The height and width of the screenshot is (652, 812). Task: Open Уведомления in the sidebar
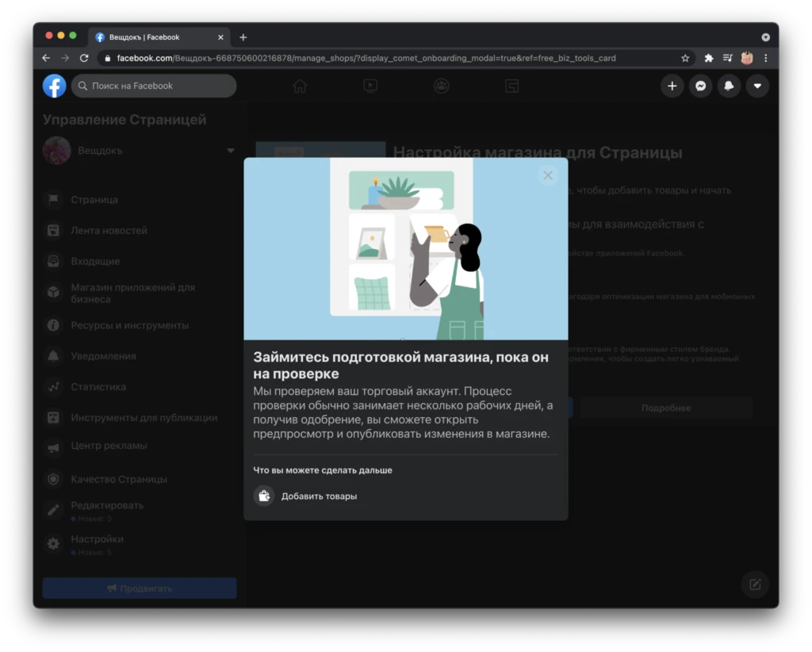139,356
